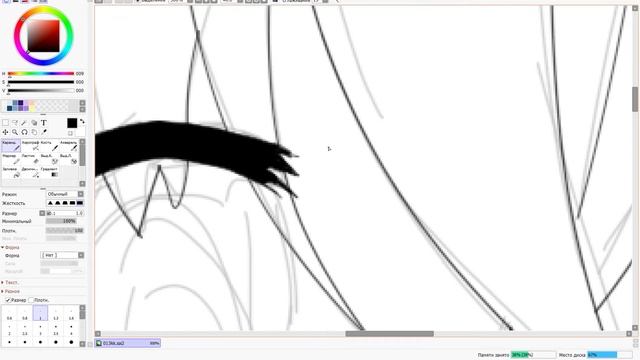Open the Режим blending mode dropdown

click(x=64, y=194)
